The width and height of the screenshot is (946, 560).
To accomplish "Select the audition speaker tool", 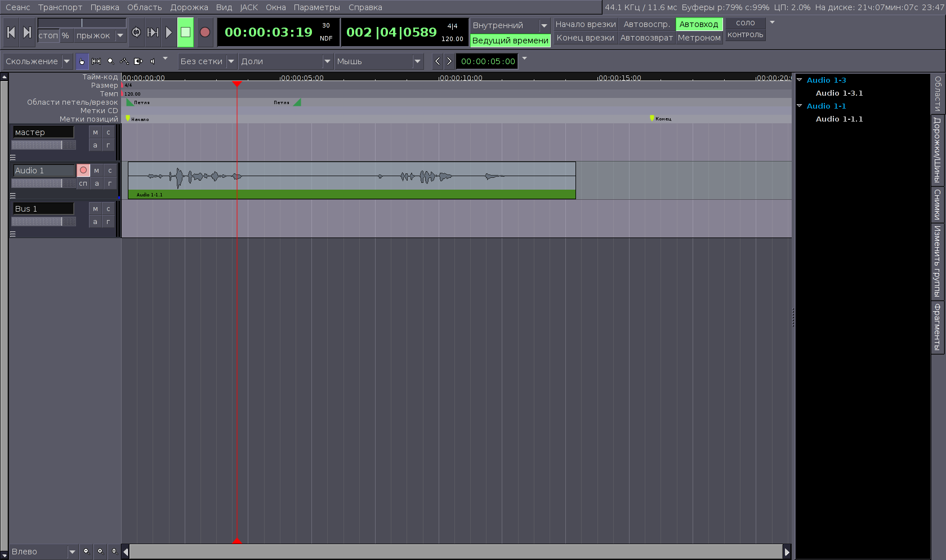I will coord(153,61).
